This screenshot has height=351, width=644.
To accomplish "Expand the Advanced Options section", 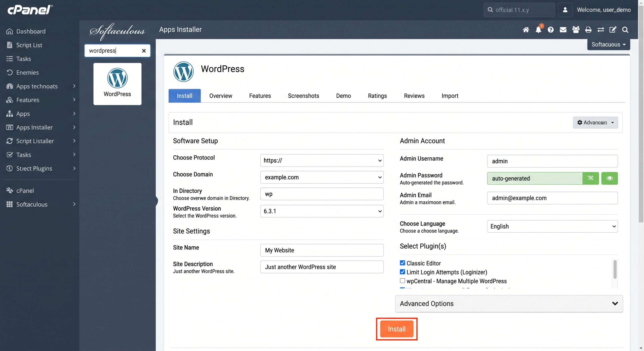I will 509,303.
